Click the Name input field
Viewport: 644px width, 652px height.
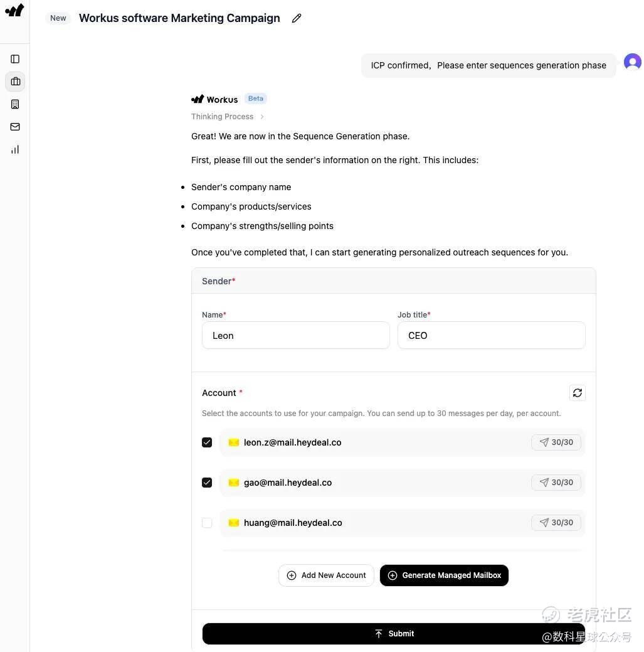[295, 336]
